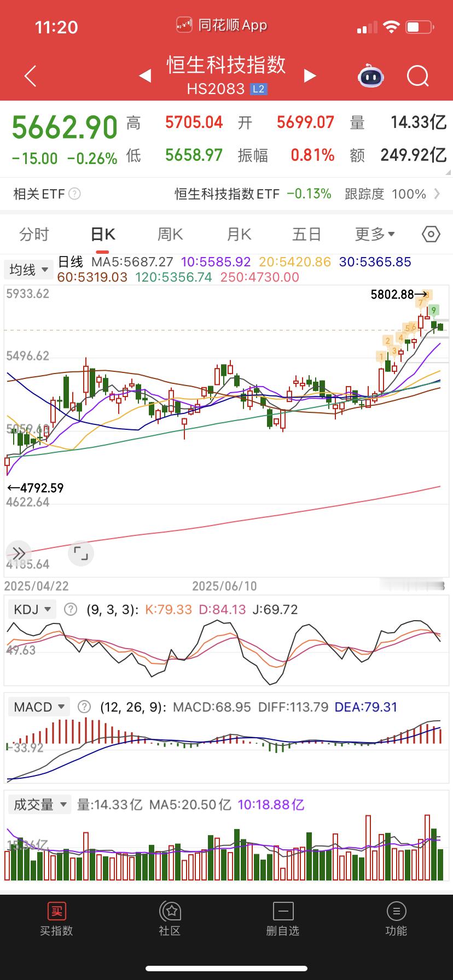Open search with magnifier icon

(418, 76)
